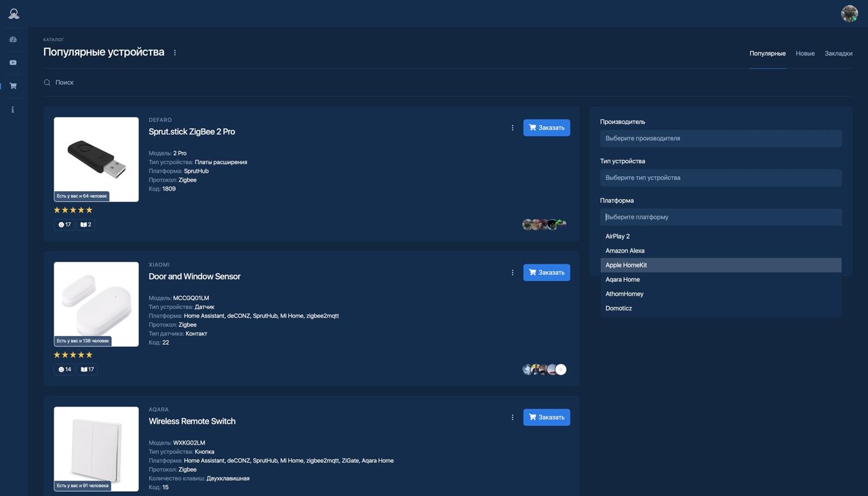Click the Двухклавишная key count value

228,478
